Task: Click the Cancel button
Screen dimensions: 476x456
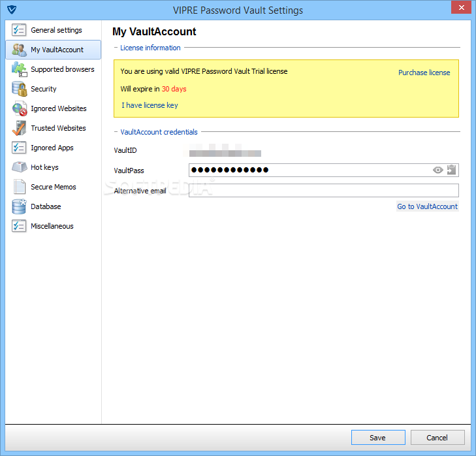Action: [437, 438]
